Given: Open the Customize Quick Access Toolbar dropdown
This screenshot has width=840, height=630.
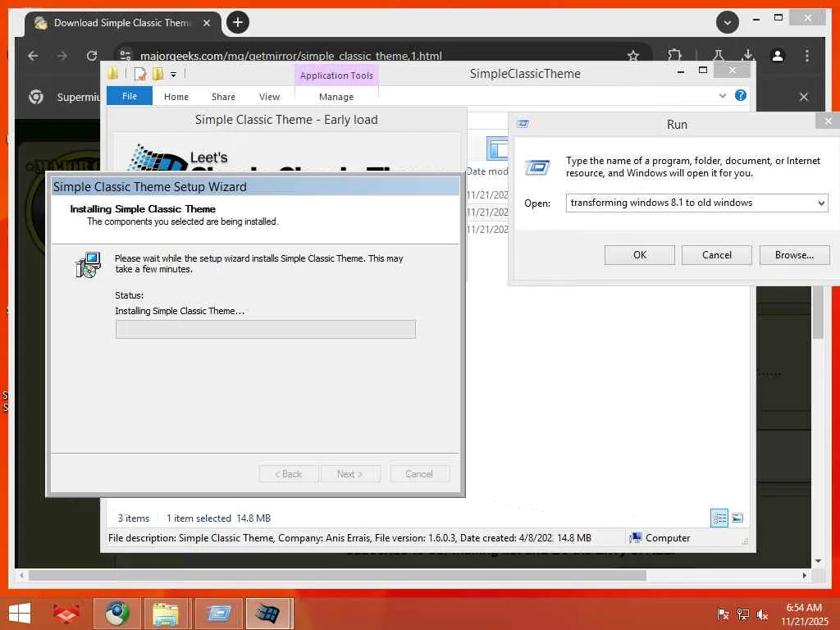Looking at the screenshot, I should (174, 75).
